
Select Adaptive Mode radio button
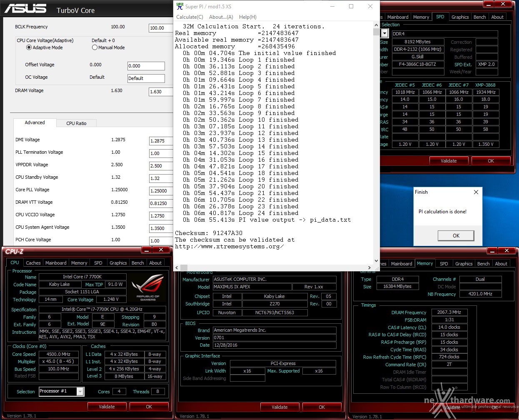pos(29,47)
